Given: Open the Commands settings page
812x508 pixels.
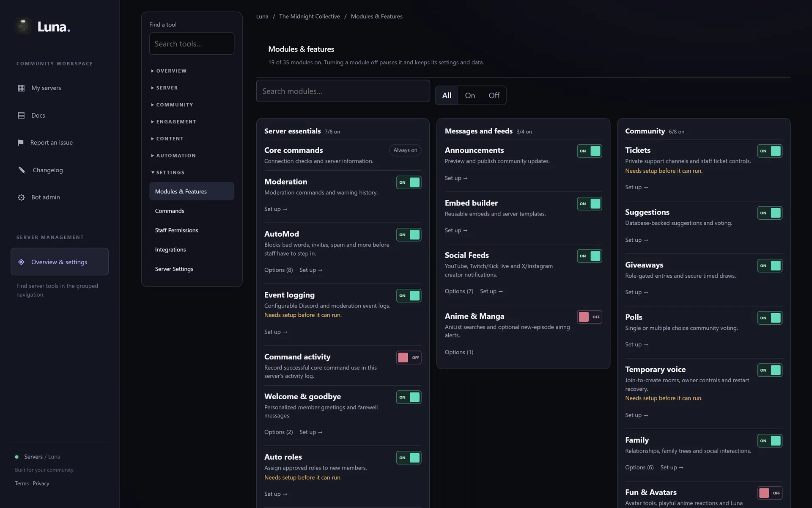Looking at the screenshot, I should [192, 211].
